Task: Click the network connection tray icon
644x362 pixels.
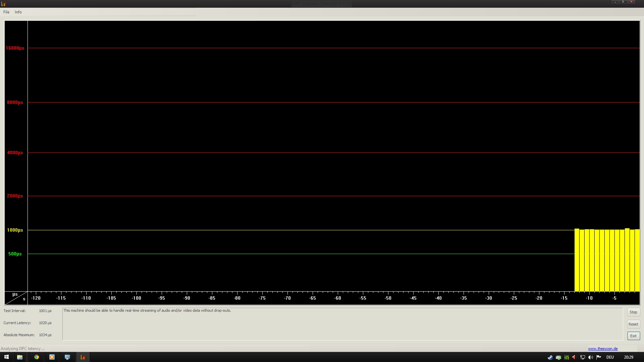Action: pyautogui.click(x=583, y=357)
